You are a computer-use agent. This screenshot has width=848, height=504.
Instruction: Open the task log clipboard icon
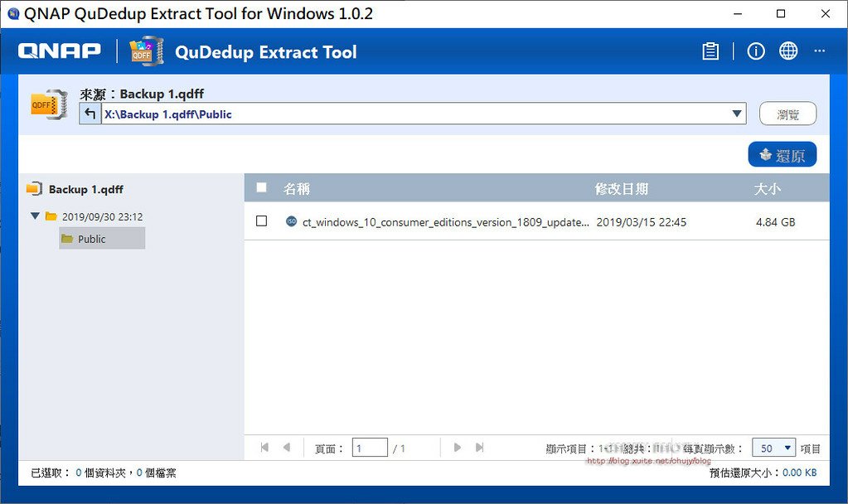click(x=710, y=51)
